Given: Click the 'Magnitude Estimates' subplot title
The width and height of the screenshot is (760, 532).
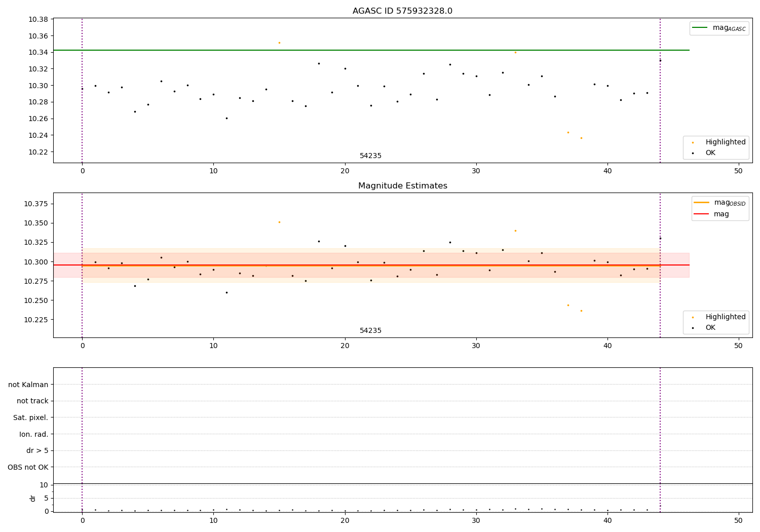Looking at the screenshot, I should pos(402,186).
